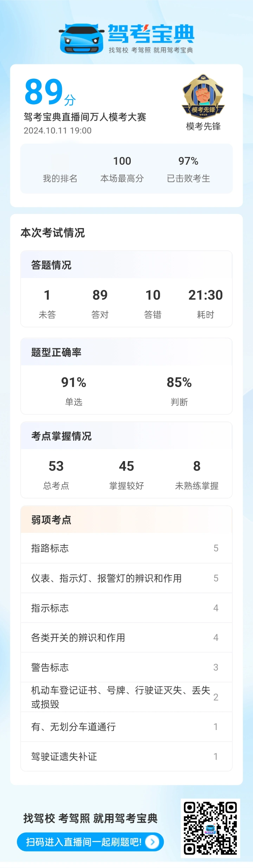Tap the 驾驶证遗失补证 weak point item

pos(126,756)
